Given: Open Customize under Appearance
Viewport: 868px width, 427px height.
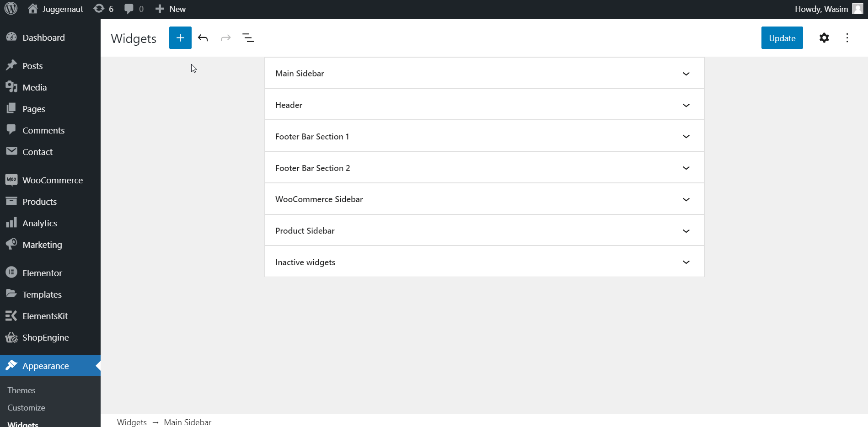Looking at the screenshot, I should tap(26, 408).
